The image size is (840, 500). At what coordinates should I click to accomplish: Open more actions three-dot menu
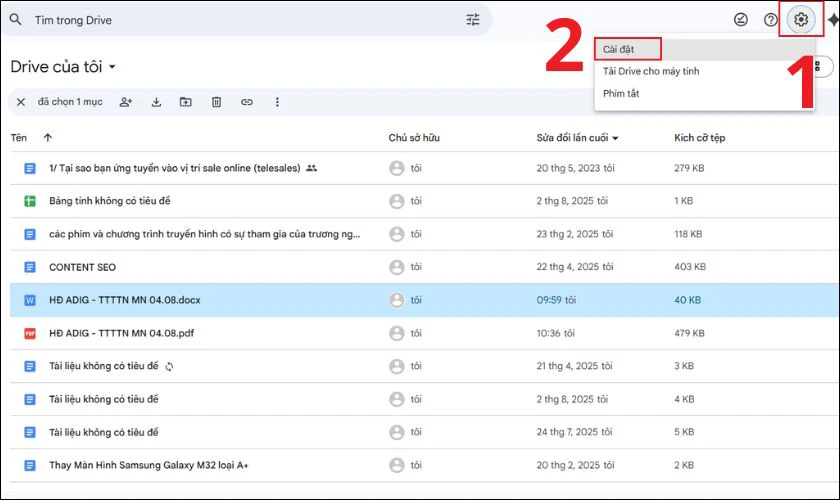tap(277, 102)
